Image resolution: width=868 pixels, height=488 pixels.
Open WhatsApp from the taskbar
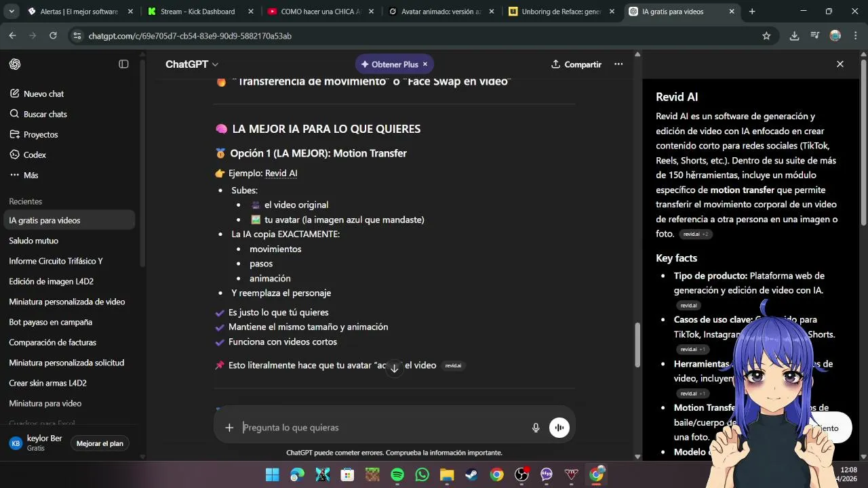pyautogui.click(x=422, y=474)
